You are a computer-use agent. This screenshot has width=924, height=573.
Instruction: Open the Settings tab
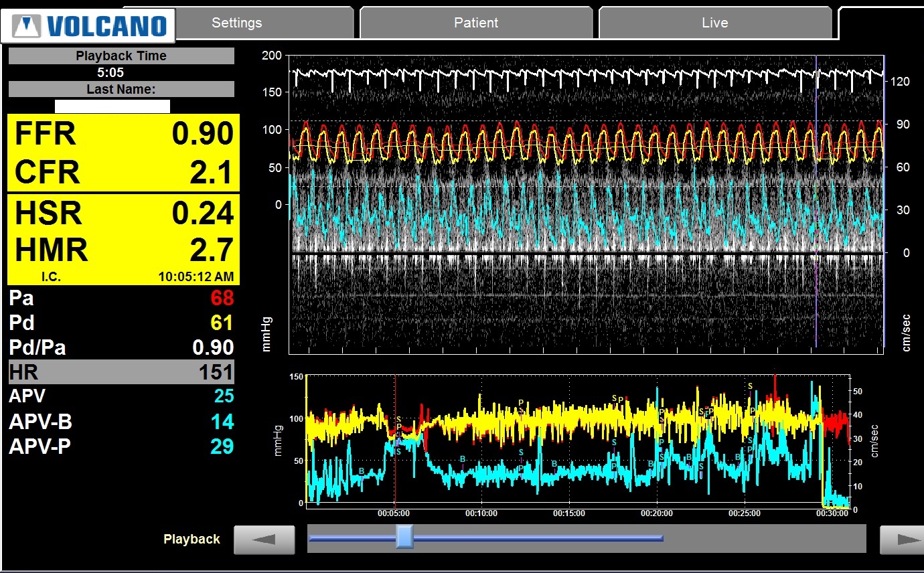(x=236, y=23)
